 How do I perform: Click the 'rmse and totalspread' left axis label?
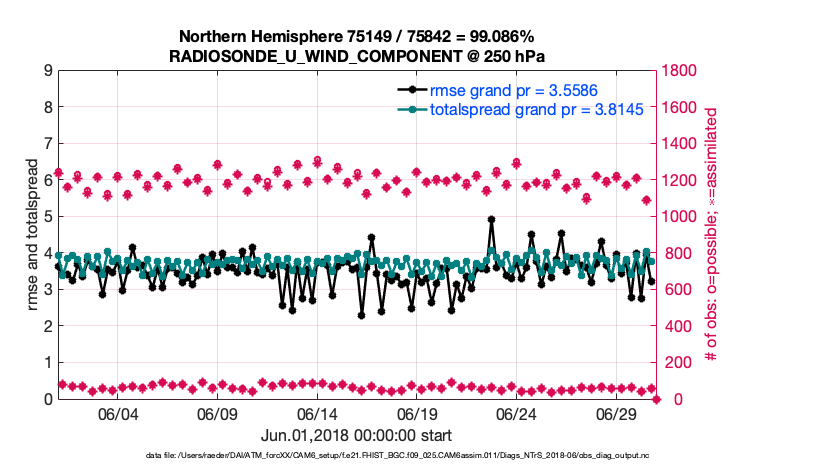click(35, 235)
